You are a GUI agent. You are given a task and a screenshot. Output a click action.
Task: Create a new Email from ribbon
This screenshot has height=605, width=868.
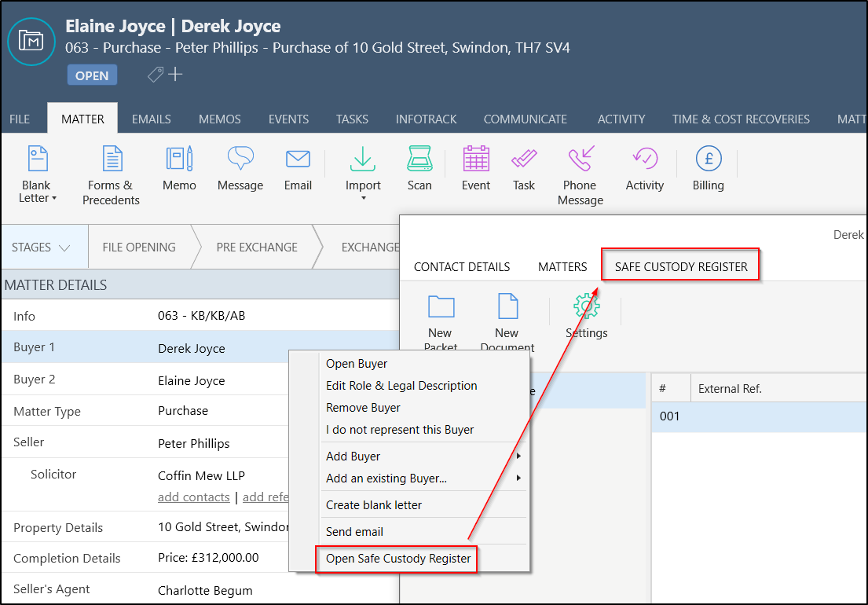(x=298, y=169)
